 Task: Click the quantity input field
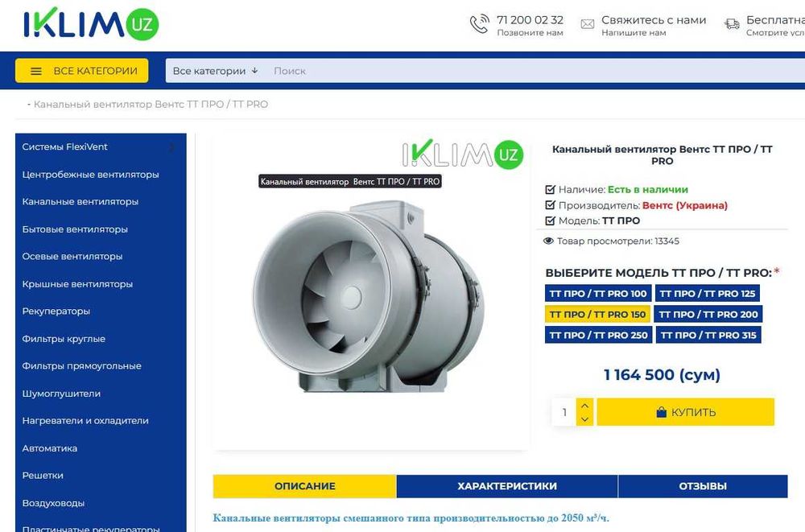click(x=563, y=412)
